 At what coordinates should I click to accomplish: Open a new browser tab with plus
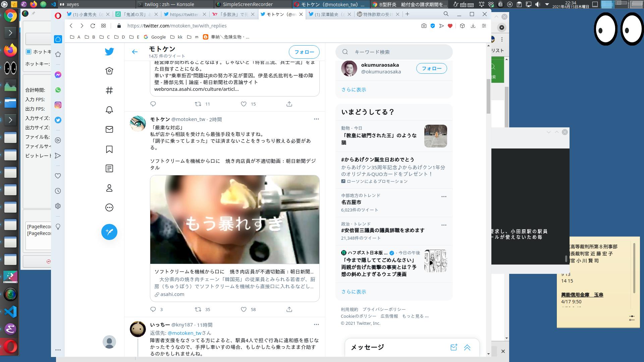(x=407, y=14)
